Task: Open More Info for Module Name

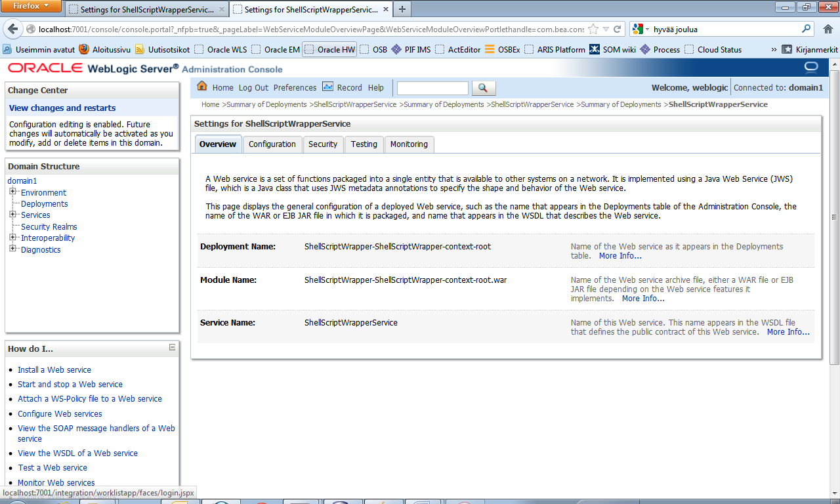Action: pyautogui.click(x=643, y=298)
